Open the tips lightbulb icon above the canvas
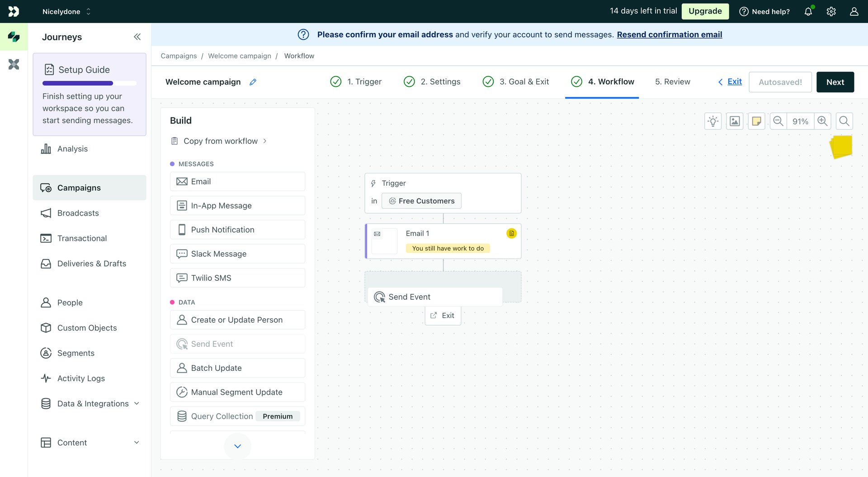This screenshot has height=477, width=868. tap(712, 121)
